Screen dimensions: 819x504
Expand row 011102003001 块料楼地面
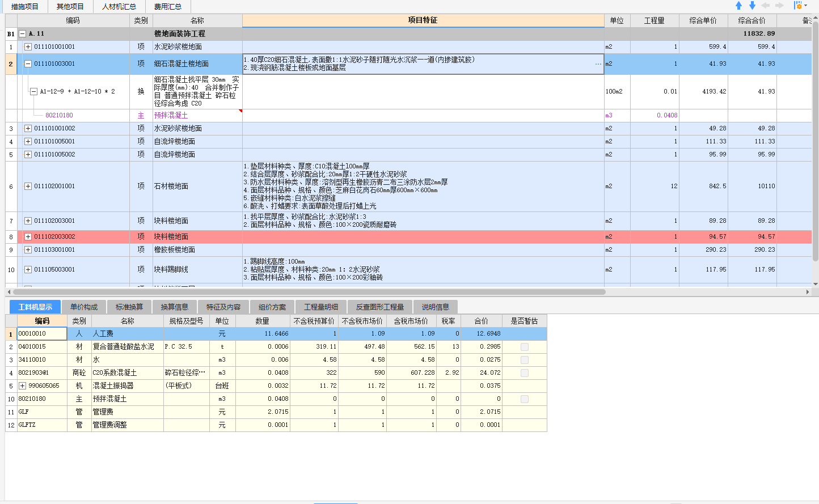coord(28,221)
